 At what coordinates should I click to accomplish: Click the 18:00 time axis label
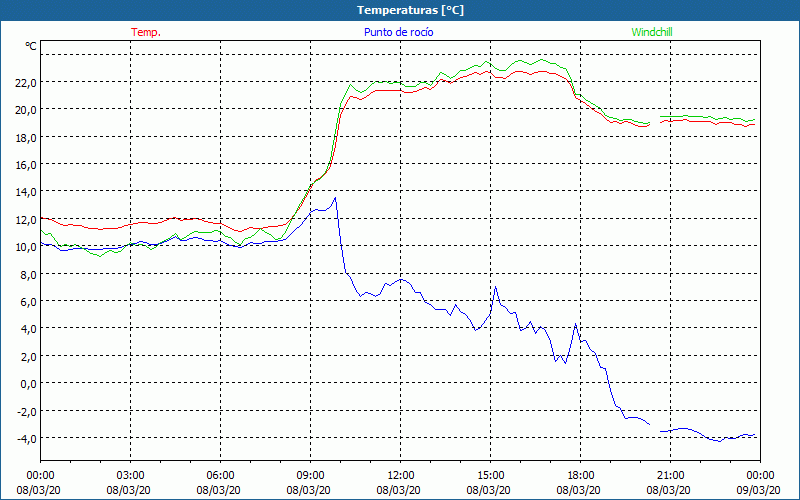(x=580, y=476)
